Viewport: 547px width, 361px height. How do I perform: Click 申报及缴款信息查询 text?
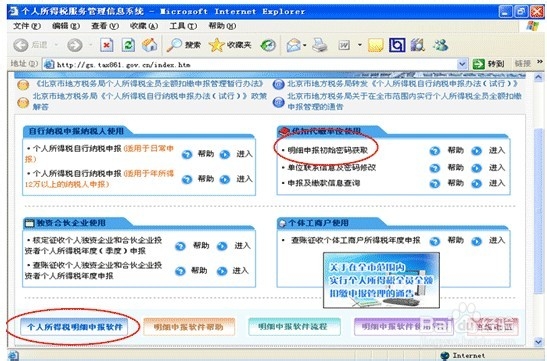tap(323, 183)
